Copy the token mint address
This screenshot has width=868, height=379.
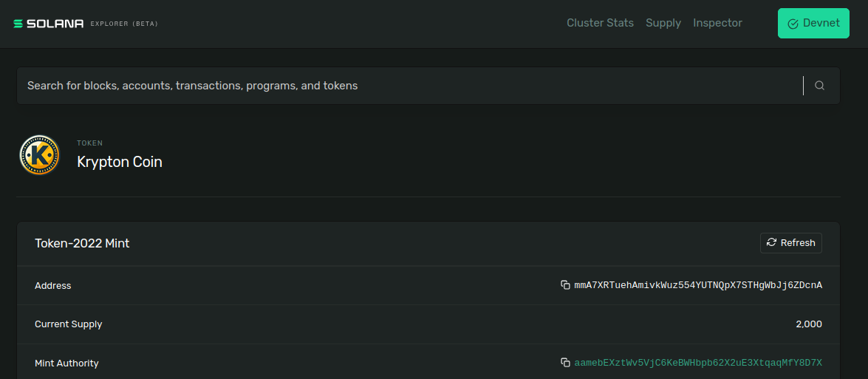tap(565, 285)
